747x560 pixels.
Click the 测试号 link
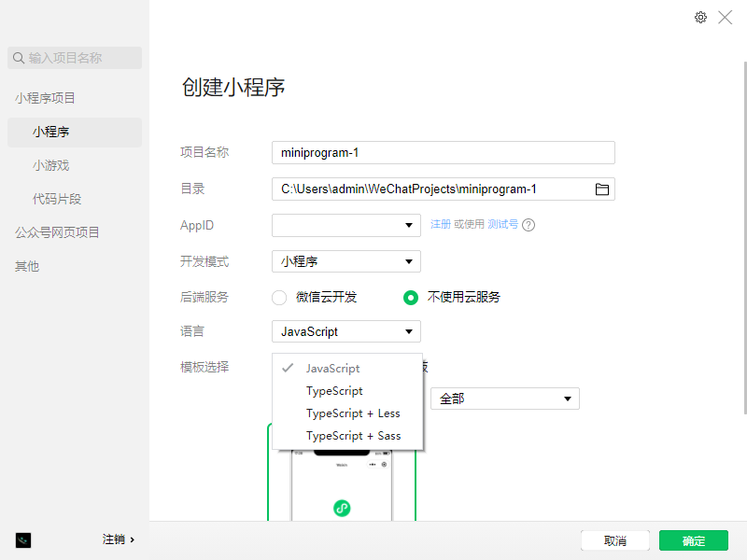pos(502,224)
